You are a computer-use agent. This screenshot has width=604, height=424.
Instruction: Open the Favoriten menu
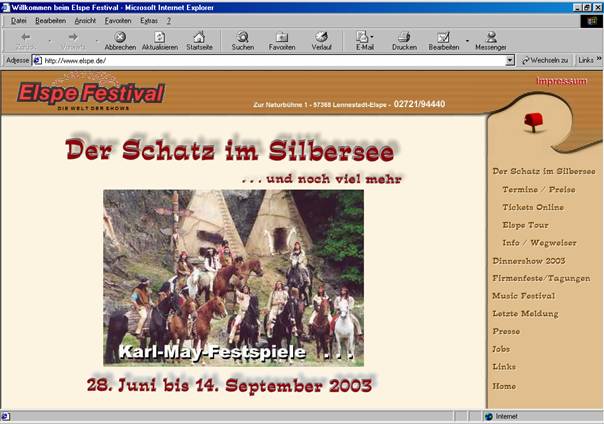point(118,21)
